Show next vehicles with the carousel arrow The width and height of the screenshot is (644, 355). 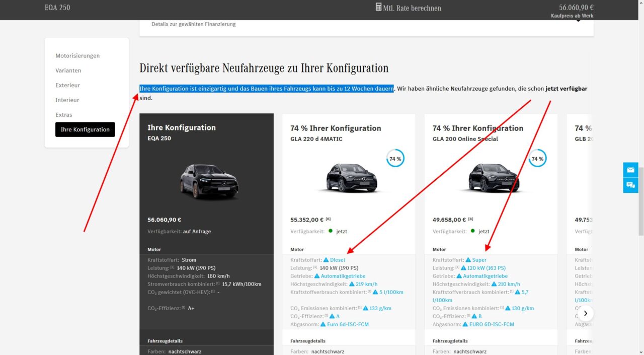(x=586, y=313)
